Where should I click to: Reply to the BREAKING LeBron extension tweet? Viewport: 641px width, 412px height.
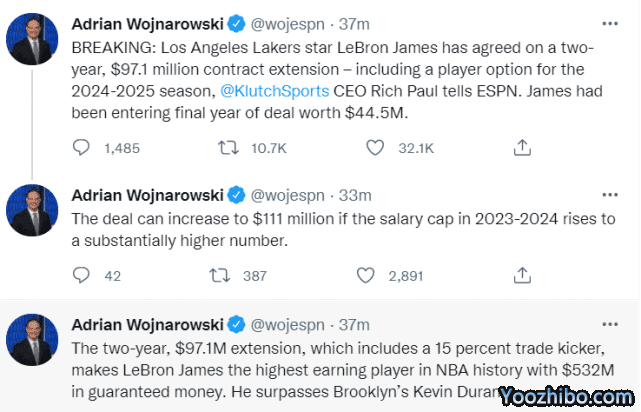pos(82,148)
